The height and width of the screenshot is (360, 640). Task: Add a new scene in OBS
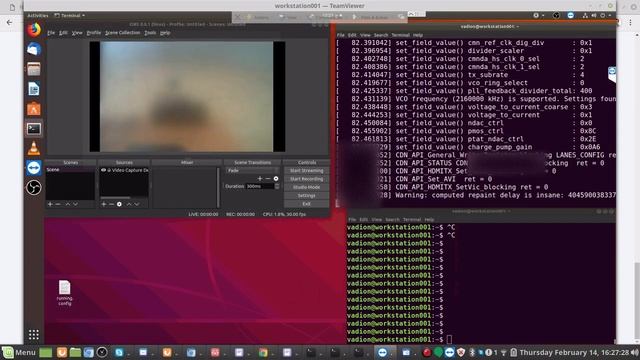tap(50, 204)
